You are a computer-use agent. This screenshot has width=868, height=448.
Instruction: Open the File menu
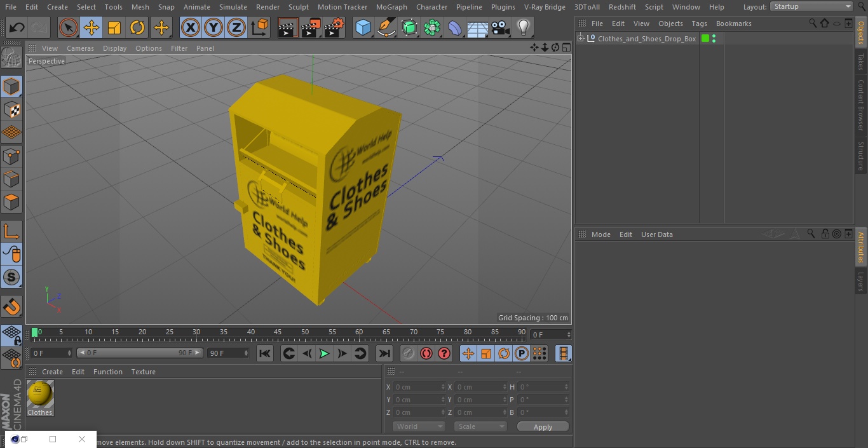pos(11,7)
